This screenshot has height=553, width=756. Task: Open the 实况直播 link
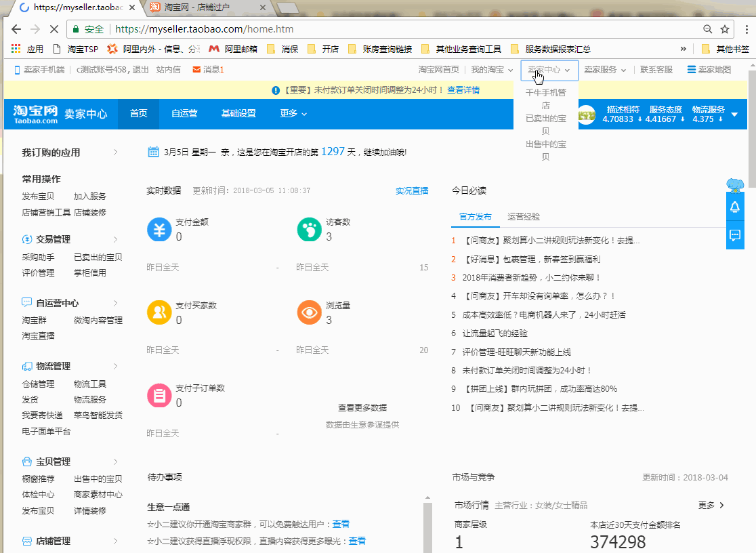[412, 190]
